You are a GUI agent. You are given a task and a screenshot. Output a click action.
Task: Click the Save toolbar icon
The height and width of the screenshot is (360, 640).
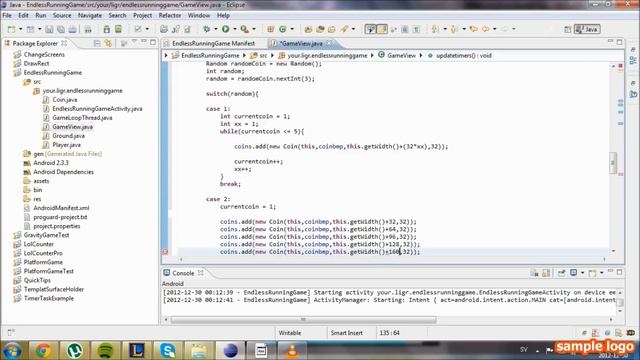tap(49, 29)
